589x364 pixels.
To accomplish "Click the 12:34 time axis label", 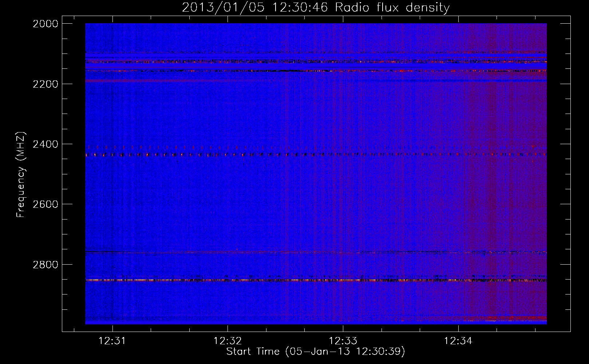I will click(x=458, y=341).
